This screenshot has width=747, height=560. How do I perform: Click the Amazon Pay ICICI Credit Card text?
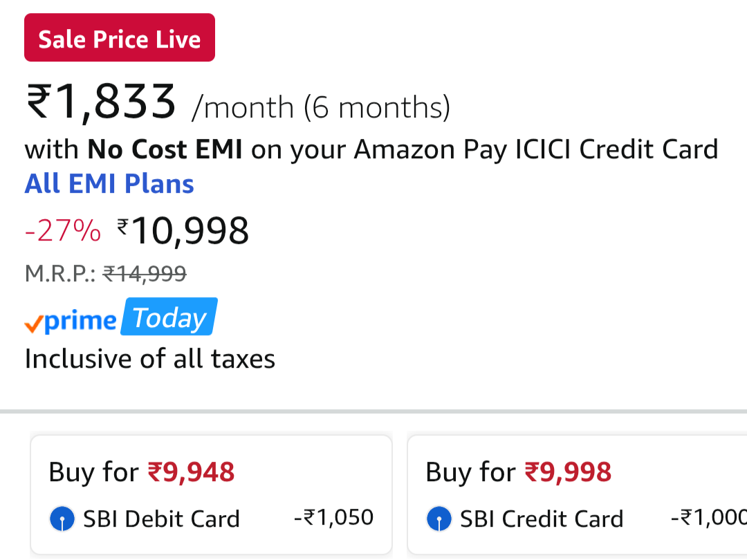point(536,149)
